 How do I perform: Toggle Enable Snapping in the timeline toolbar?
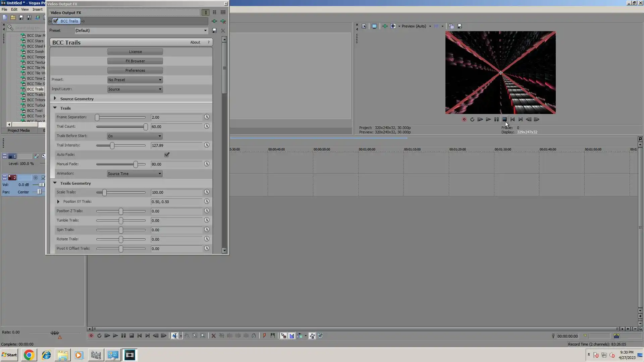[283, 336]
